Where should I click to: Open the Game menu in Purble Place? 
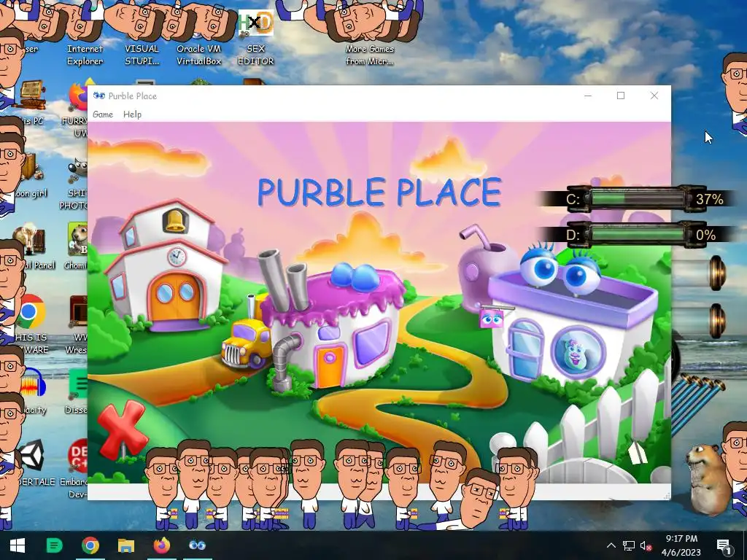click(x=103, y=114)
